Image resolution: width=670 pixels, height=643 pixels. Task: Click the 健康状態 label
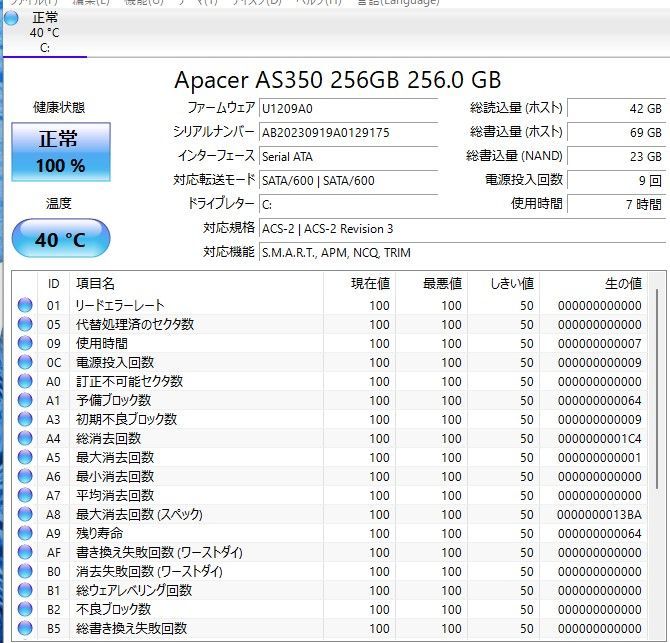(x=59, y=107)
